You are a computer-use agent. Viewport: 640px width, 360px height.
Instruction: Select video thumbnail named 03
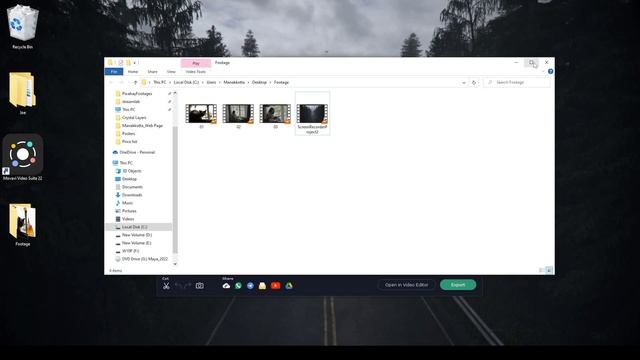(x=275, y=116)
